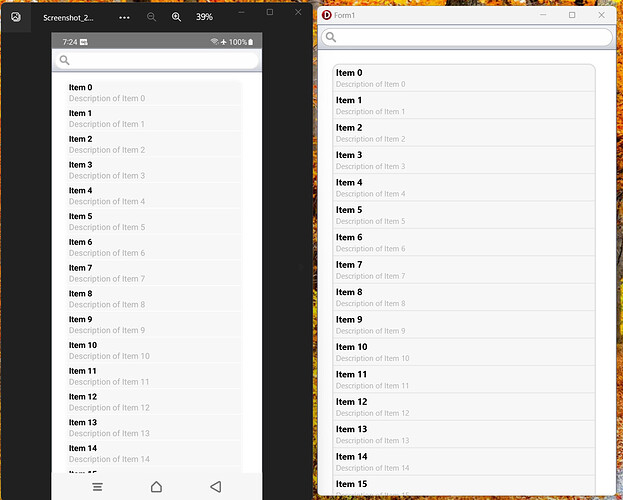Click the zoom in magnifier in Photos

tap(176, 17)
